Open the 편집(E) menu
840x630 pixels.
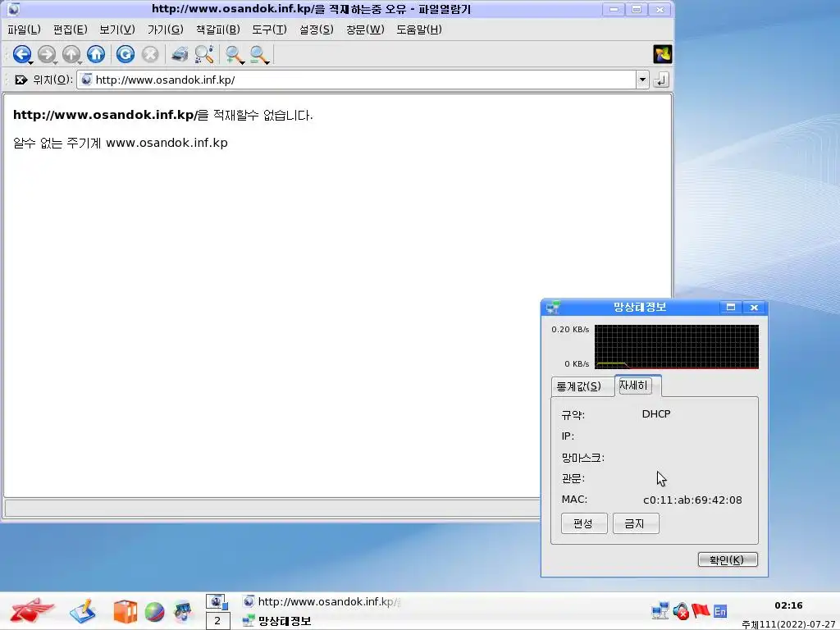(71, 30)
